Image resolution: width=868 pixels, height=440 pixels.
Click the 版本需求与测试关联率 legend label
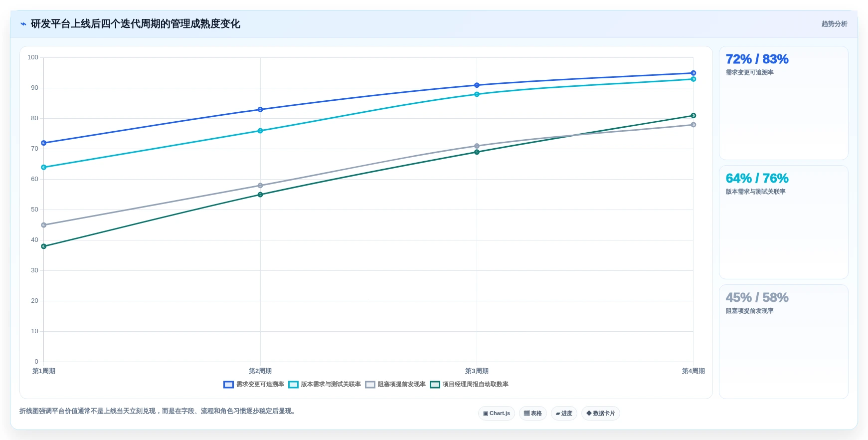pos(331,385)
